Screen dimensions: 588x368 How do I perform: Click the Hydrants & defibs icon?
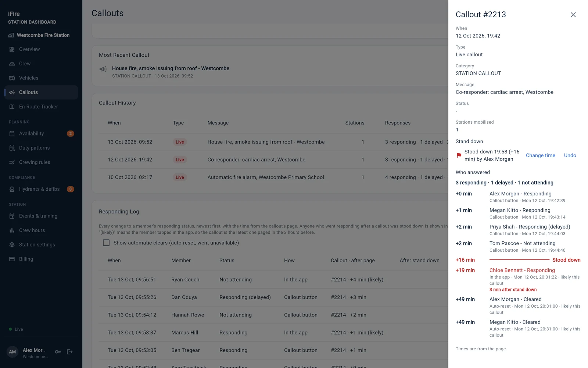(x=12, y=189)
